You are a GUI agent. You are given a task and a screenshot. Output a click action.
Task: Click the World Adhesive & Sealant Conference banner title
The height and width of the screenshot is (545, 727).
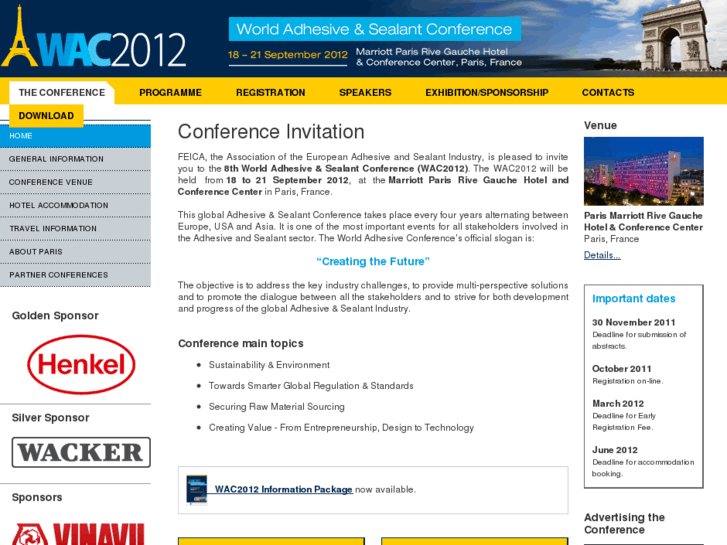pos(374,29)
